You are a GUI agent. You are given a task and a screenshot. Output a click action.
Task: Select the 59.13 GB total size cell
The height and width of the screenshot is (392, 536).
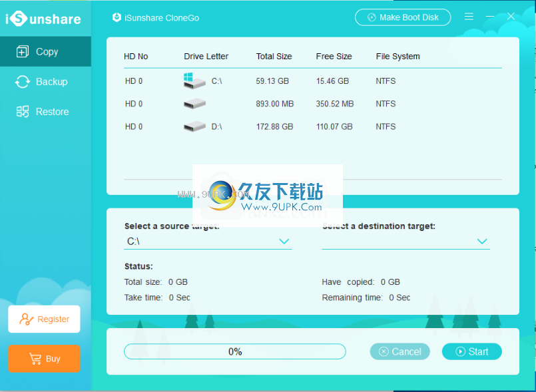pos(272,81)
